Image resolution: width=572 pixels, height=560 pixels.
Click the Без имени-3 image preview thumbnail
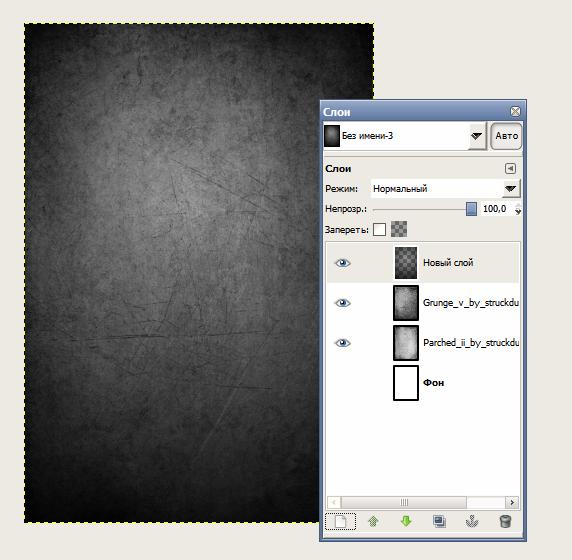click(x=332, y=136)
